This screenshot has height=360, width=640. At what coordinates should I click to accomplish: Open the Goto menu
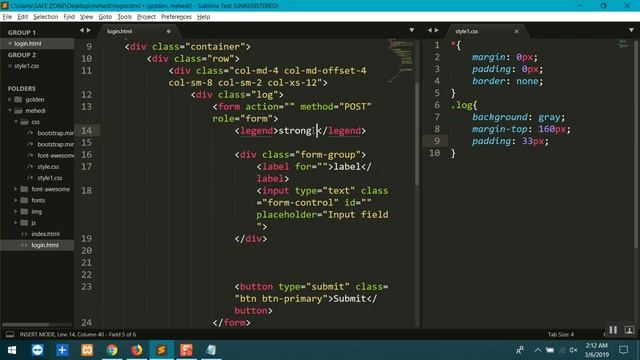(x=105, y=17)
